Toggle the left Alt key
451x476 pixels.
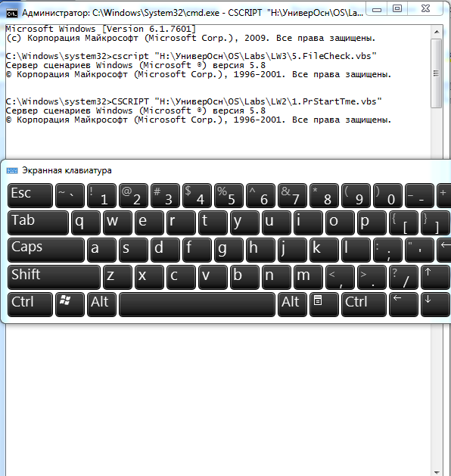101,304
